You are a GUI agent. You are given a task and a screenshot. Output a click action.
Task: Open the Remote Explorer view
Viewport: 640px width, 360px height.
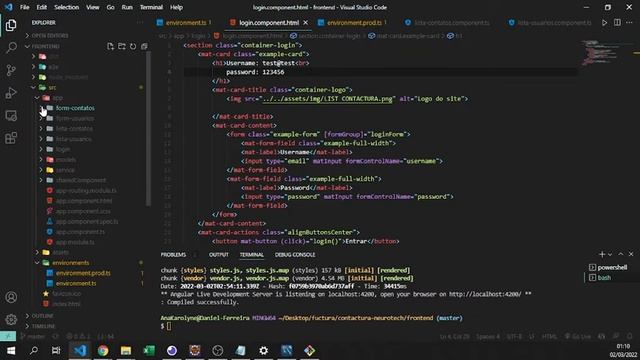(11, 116)
